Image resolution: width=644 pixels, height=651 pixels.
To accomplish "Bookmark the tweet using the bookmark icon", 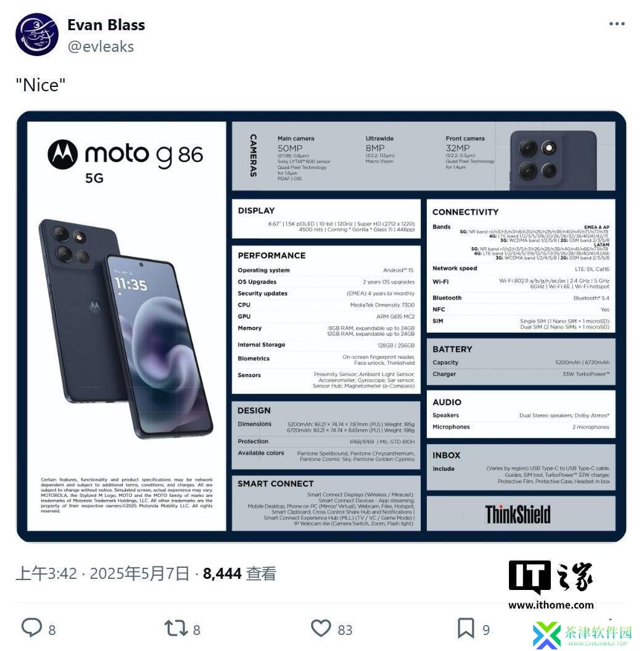I will pyautogui.click(x=466, y=628).
